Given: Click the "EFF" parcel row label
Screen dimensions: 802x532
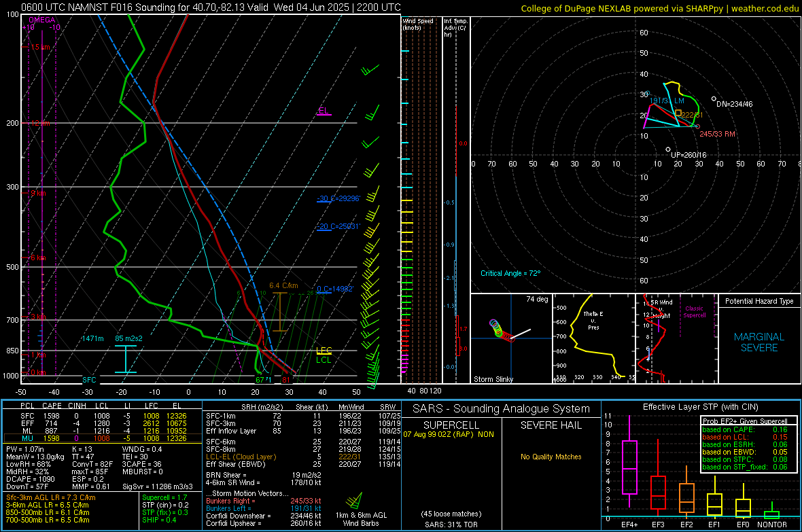Looking at the screenshot, I should pyautogui.click(x=27, y=423).
